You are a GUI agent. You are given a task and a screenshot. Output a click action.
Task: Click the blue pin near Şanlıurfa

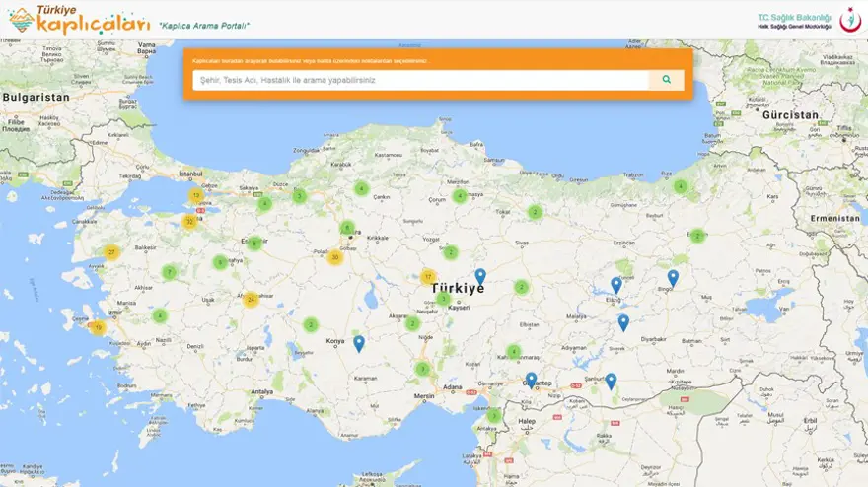pos(611,381)
